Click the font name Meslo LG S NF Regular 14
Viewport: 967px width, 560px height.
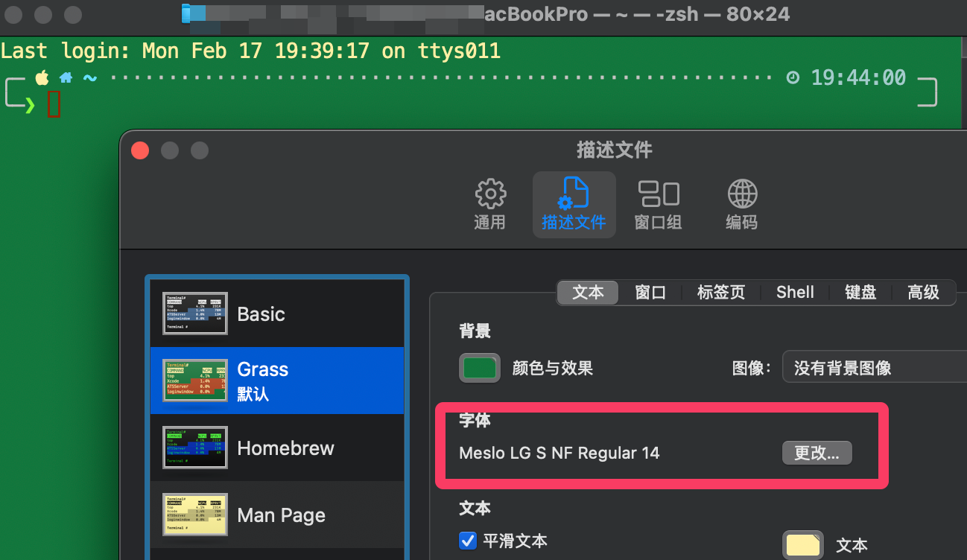tap(559, 453)
